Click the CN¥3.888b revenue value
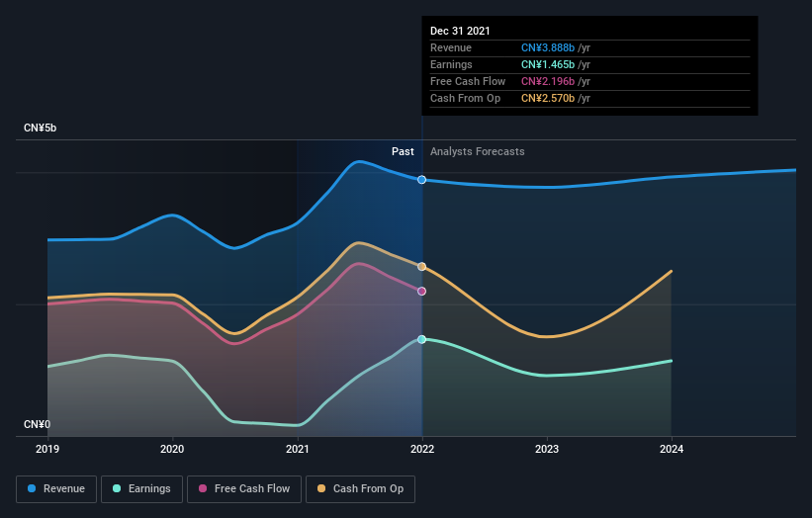Viewport: 812px width, 518px height. click(548, 47)
